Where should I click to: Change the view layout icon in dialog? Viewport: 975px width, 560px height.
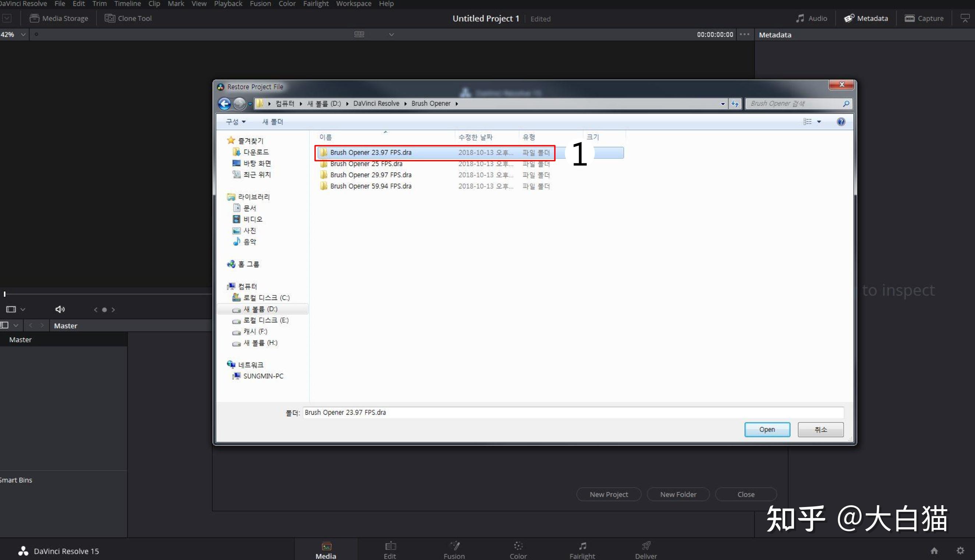click(x=807, y=122)
